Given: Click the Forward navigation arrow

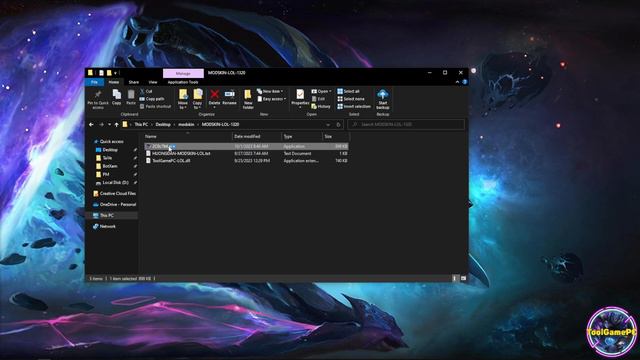Looking at the screenshot, I should click(x=101, y=124).
